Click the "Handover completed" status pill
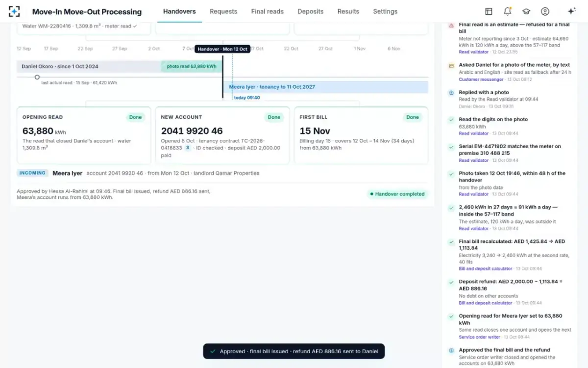This screenshot has height=368, width=588. tap(397, 194)
